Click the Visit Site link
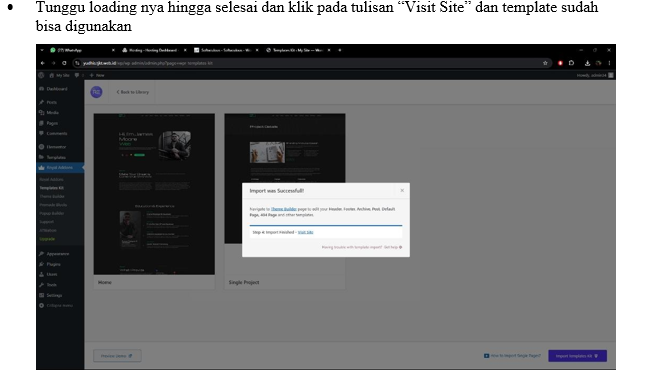647x371 pixels. (x=305, y=232)
